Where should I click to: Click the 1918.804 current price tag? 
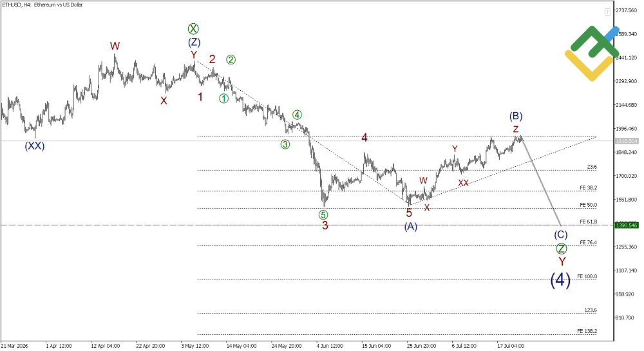627,141
